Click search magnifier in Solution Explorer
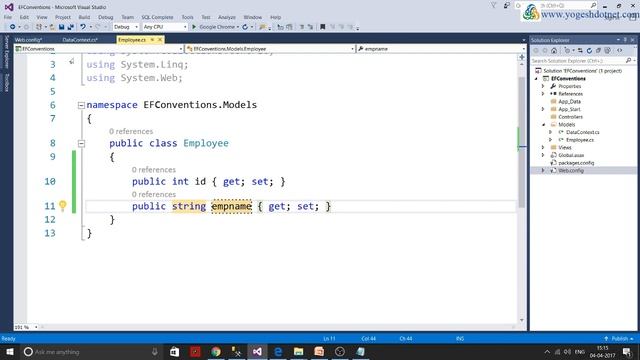The width and height of the screenshot is (640, 360). tap(628, 60)
